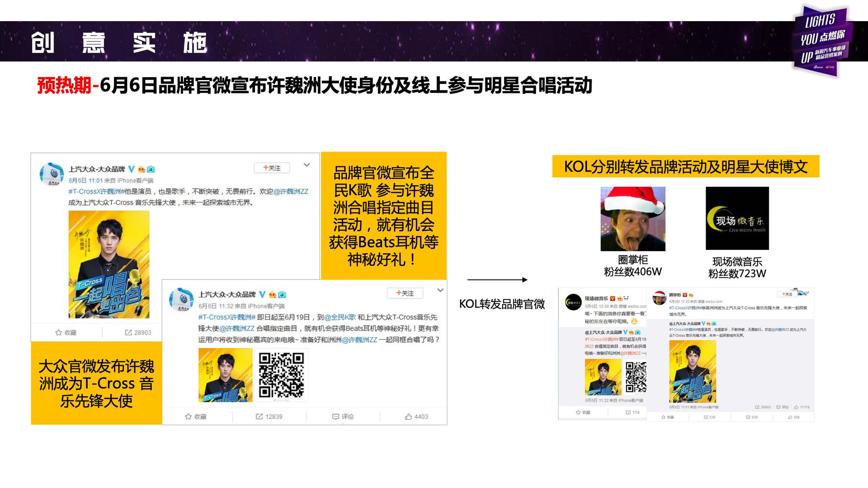868x488 pixels.
Task: Expand chevron menu on 圈掌柜 repost
Action: click(x=808, y=293)
